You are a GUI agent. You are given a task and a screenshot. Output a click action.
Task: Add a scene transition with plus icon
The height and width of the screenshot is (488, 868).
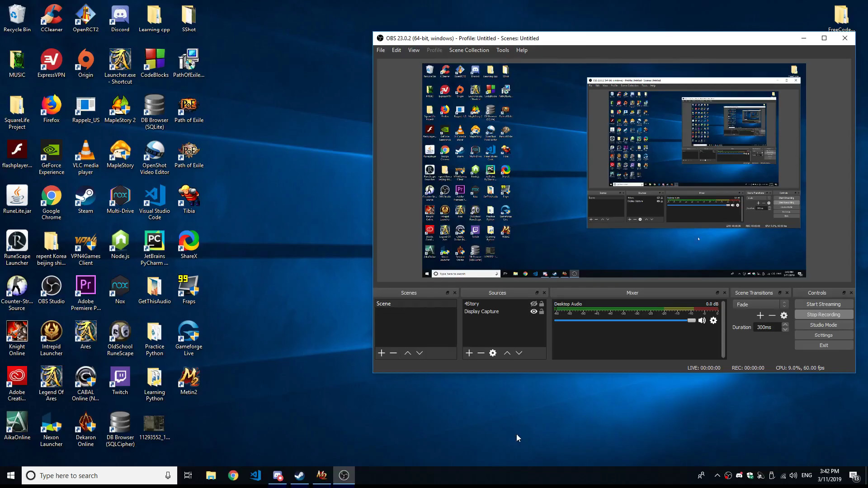point(760,315)
